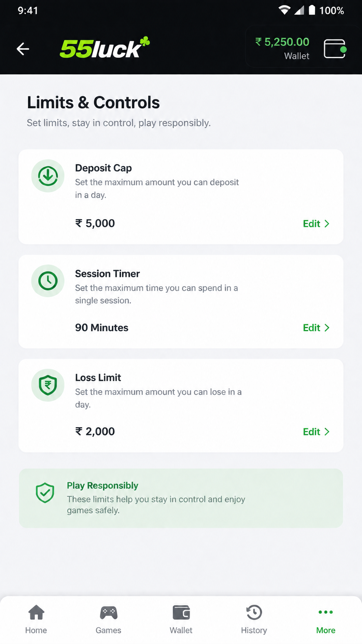Open the History tab
This screenshot has height=644, width=362.
point(254,620)
